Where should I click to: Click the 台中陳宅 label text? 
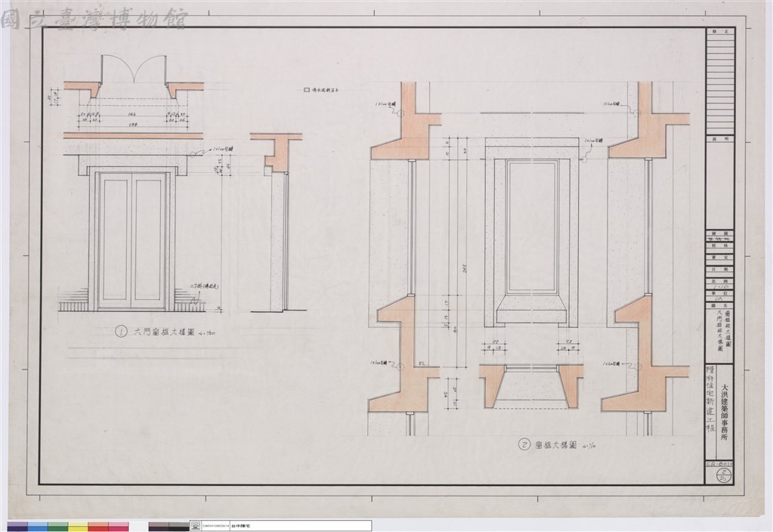click(242, 527)
